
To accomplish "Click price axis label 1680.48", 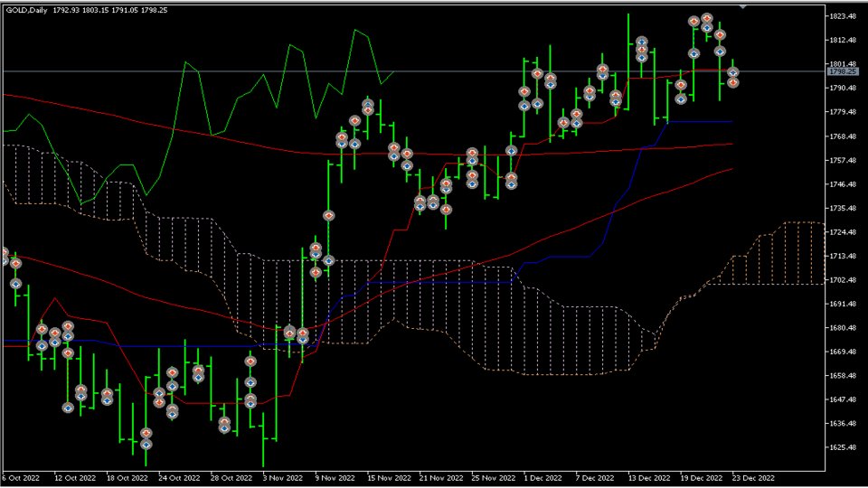I will point(843,328).
